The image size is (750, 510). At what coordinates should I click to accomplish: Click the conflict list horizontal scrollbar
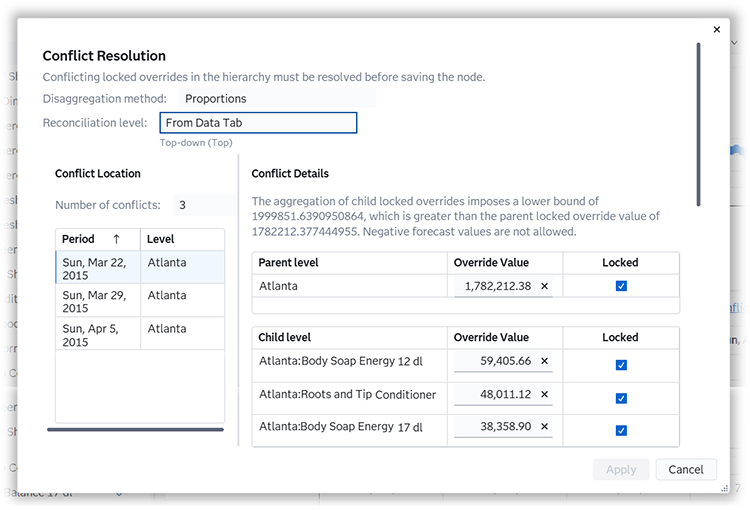click(x=135, y=430)
